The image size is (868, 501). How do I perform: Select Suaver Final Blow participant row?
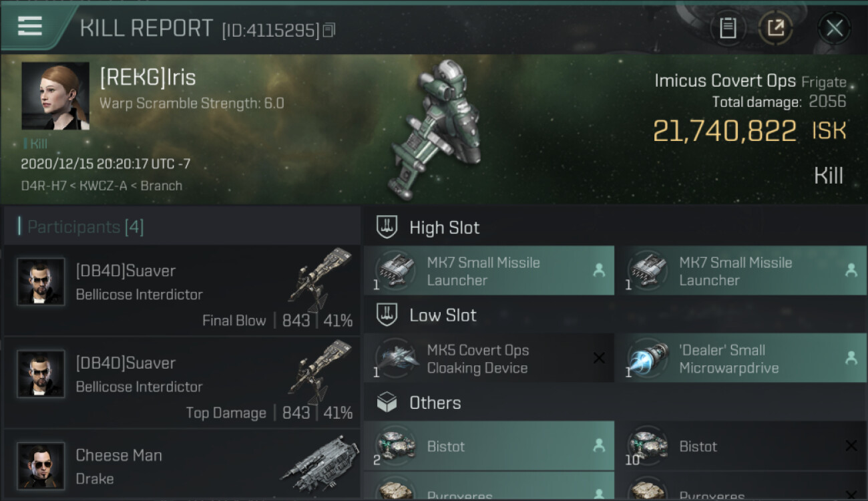point(182,291)
